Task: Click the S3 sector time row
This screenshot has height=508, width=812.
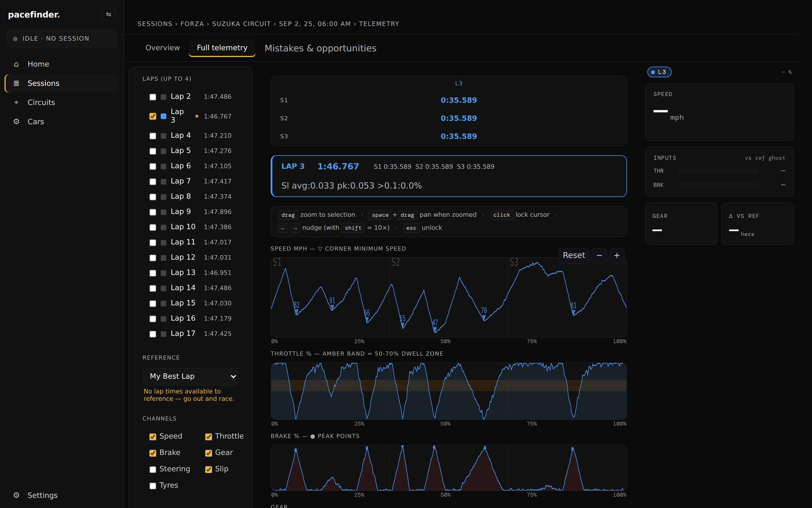Action: [x=449, y=136]
